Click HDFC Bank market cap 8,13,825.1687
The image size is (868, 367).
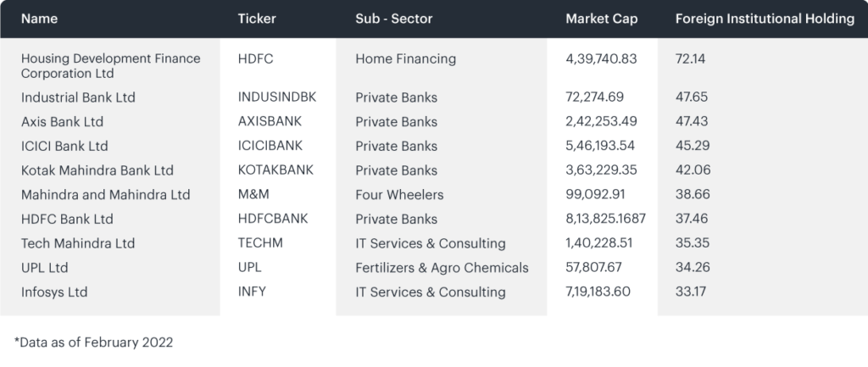(605, 219)
